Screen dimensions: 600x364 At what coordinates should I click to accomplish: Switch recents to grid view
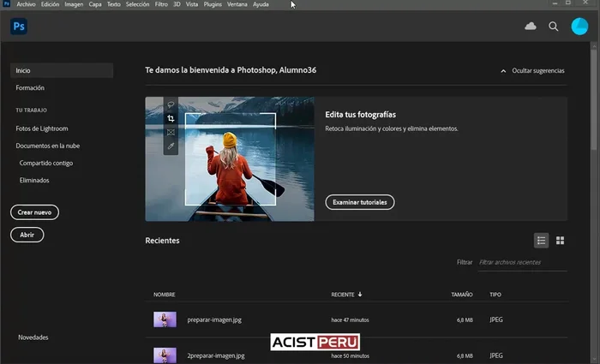tap(560, 241)
